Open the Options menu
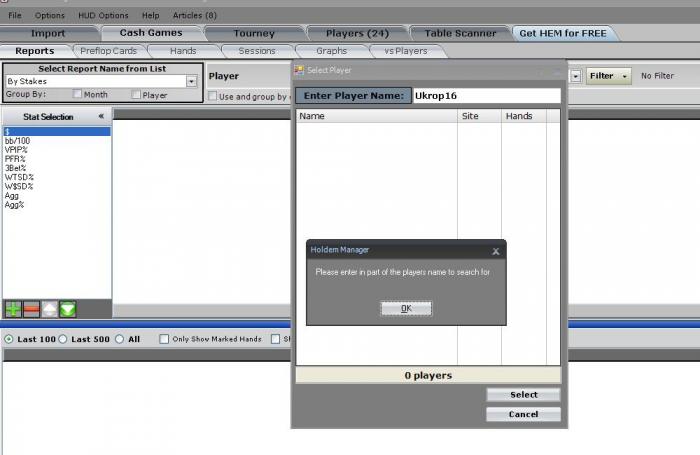 pyautogui.click(x=50, y=15)
